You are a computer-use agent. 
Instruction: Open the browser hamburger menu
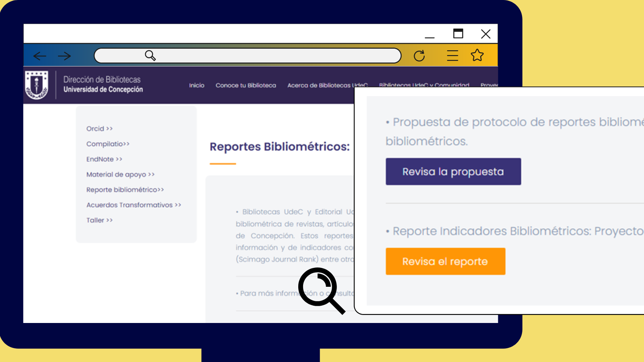[452, 56]
